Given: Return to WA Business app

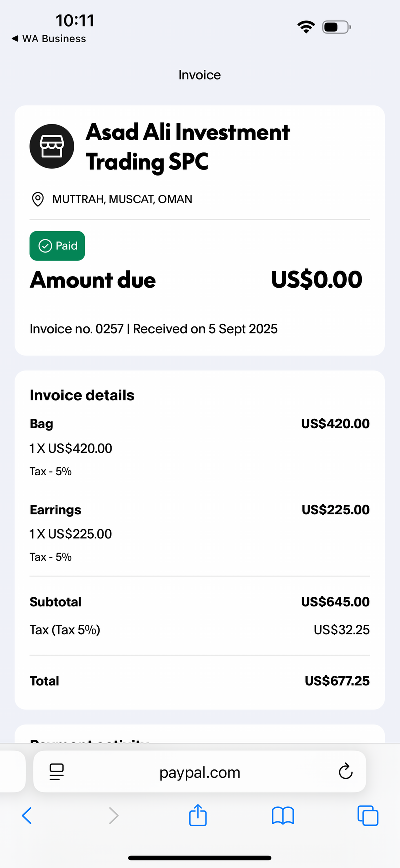Looking at the screenshot, I should (x=49, y=39).
